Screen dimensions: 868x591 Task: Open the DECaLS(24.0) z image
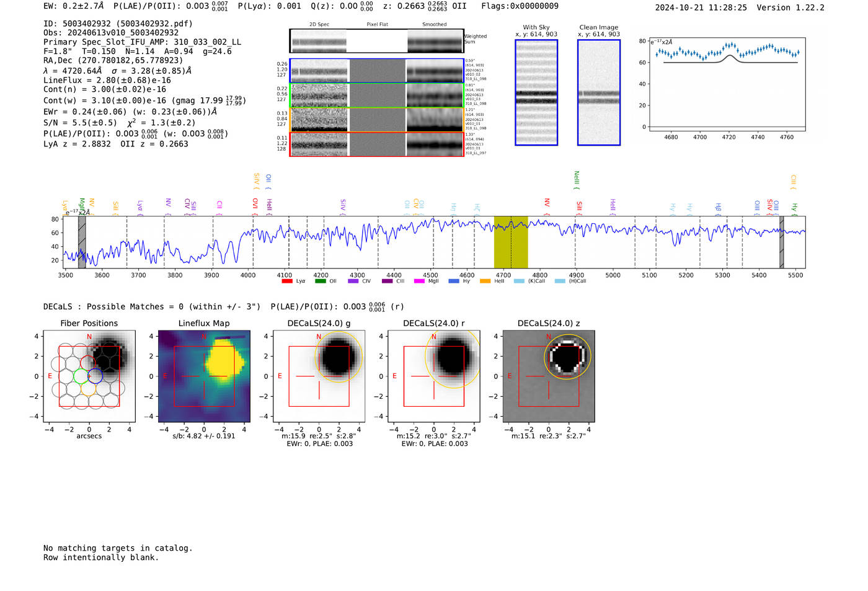549,376
